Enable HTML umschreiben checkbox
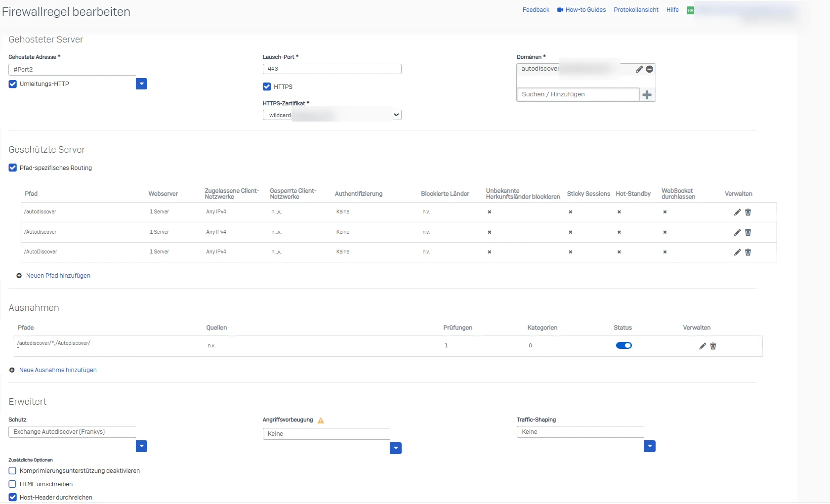The width and height of the screenshot is (830, 504). pyautogui.click(x=13, y=484)
